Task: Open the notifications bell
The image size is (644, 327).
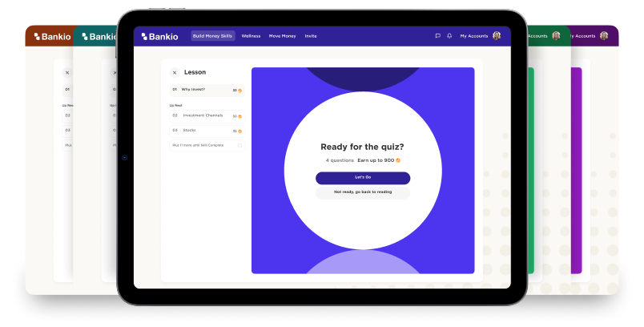Action: point(449,36)
